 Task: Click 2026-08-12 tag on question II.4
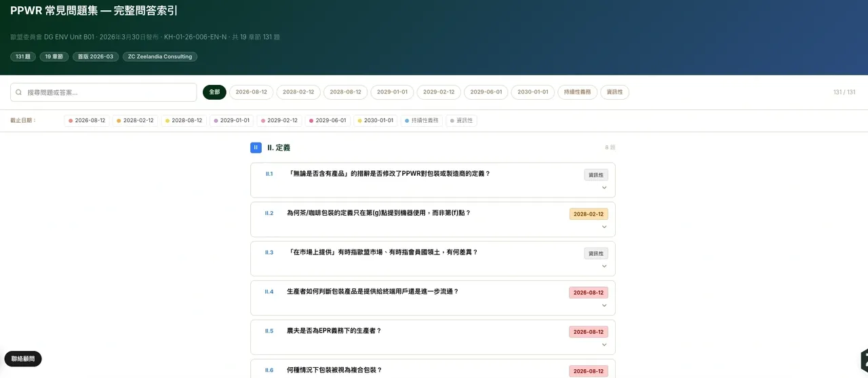(589, 293)
